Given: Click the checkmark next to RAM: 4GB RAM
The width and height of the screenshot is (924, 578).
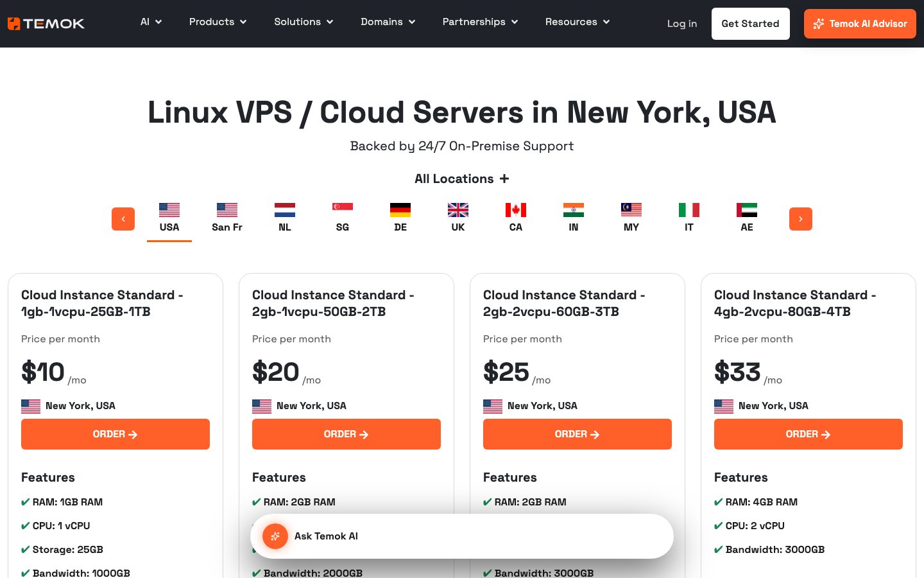Looking at the screenshot, I should 719,502.
